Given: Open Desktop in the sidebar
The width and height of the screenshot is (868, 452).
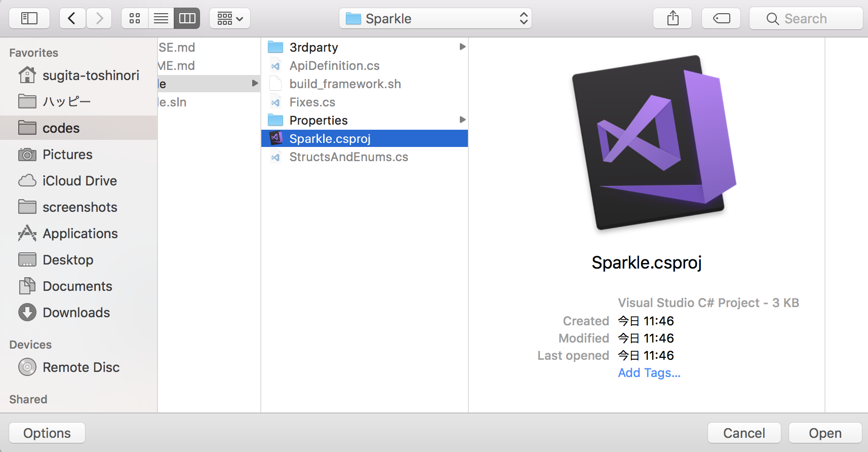Looking at the screenshot, I should (78, 260).
